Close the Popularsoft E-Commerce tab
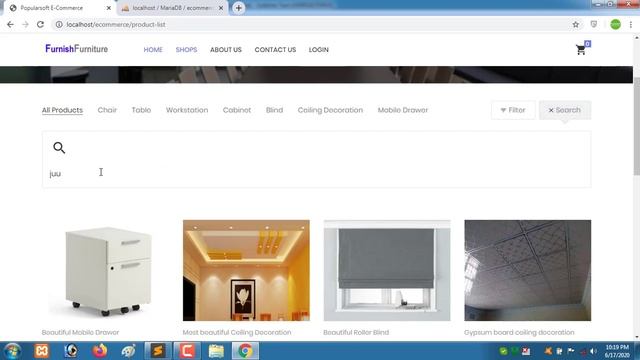This screenshot has width=640, height=360. [x=109, y=8]
